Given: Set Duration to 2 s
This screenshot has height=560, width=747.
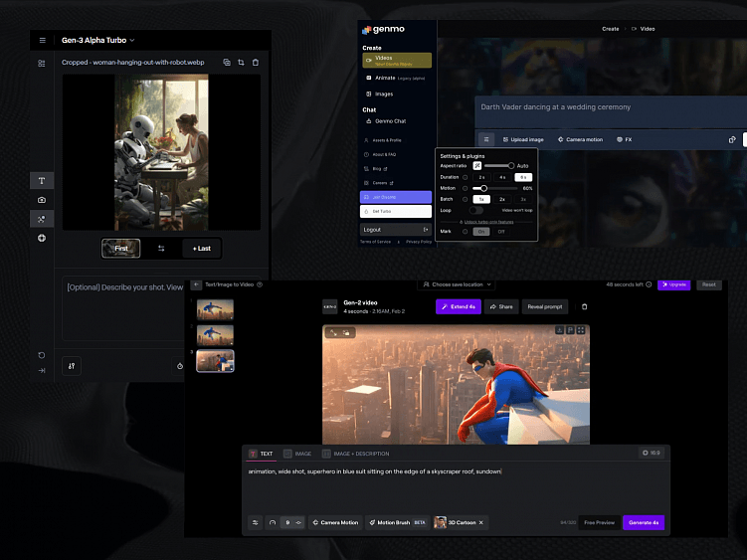Looking at the screenshot, I should click(x=481, y=177).
